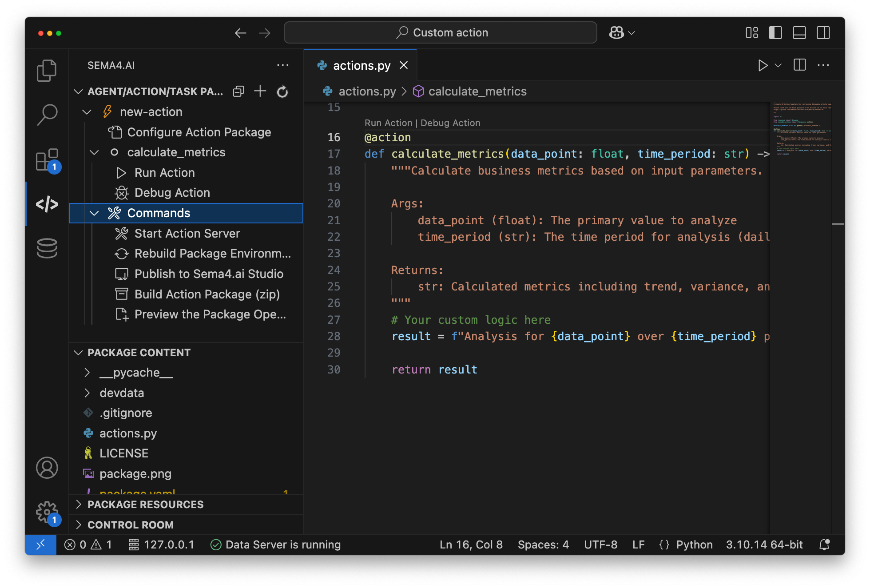Collapse the new-action package node

(87, 112)
